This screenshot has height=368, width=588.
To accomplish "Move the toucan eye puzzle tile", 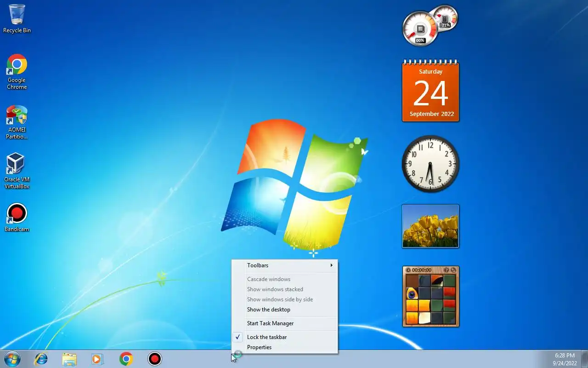I will (x=412, y=293).
